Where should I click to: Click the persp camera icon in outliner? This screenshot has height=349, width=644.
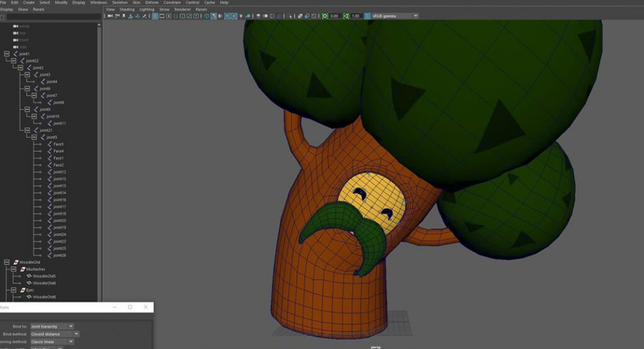(x=16, y=26)
